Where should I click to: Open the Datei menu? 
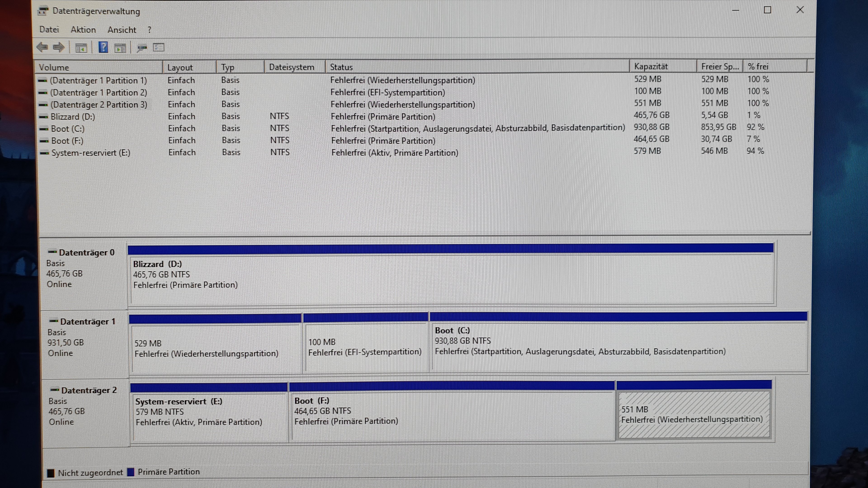[49, 30]
